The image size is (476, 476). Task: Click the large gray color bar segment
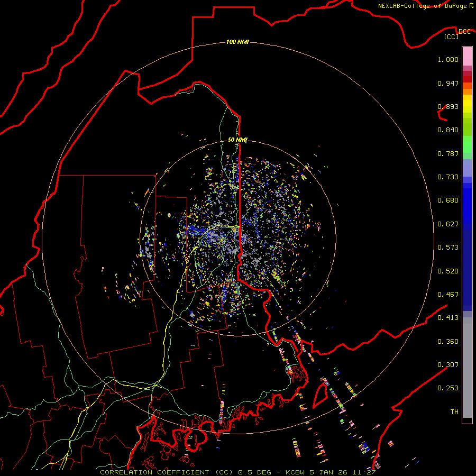coord(467,368)
